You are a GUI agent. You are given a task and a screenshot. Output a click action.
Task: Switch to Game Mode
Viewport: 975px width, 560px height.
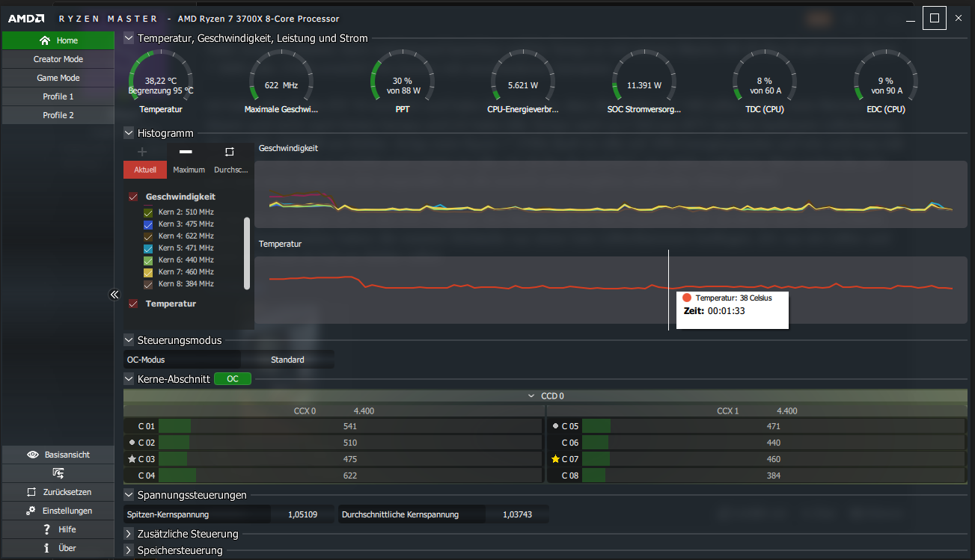(x=58, y=78)
